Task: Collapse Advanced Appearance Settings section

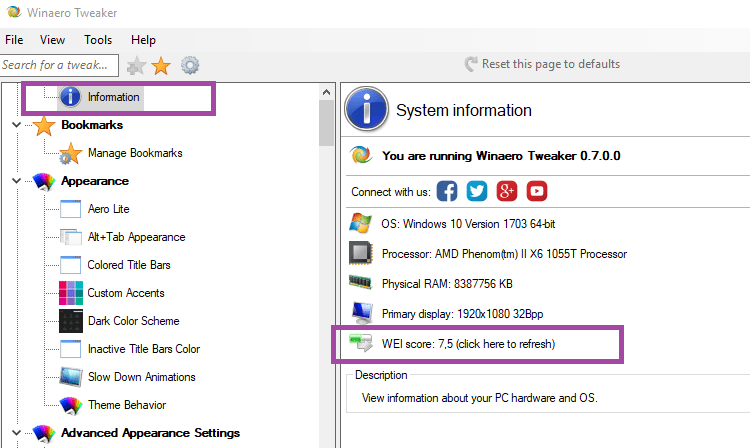Action: (x=16, y=433)
